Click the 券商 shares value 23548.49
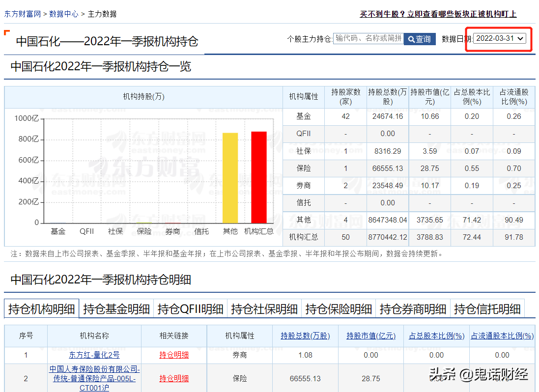 click(x=387, y=186)
